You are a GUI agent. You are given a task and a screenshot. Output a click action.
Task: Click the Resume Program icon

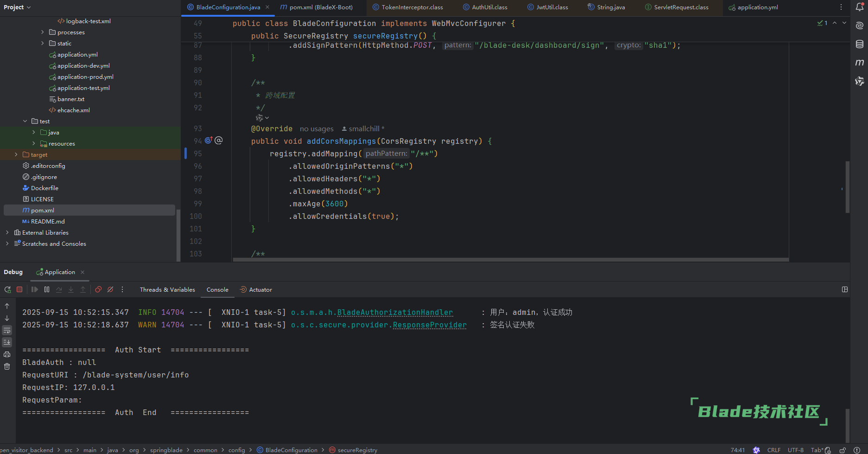[35, 289]
